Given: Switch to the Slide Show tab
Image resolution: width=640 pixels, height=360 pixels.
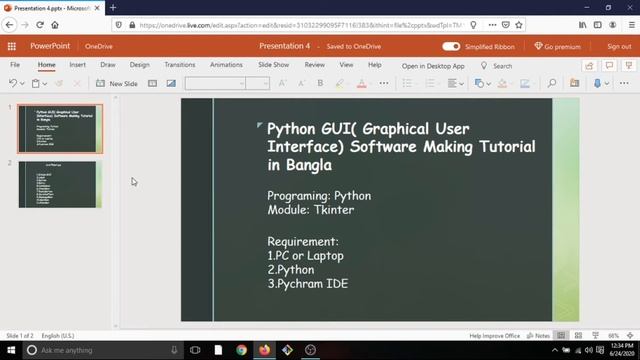Looking at the screenshot, I should pyautogui.click(x=273, y=64).
